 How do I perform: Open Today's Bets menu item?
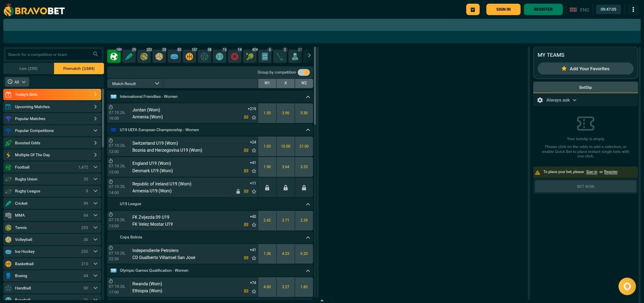click(52, 95)
